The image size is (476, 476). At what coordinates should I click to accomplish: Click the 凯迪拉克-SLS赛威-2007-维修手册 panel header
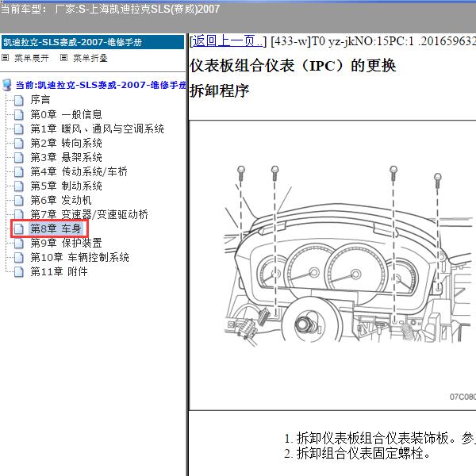tap(93, 42)
